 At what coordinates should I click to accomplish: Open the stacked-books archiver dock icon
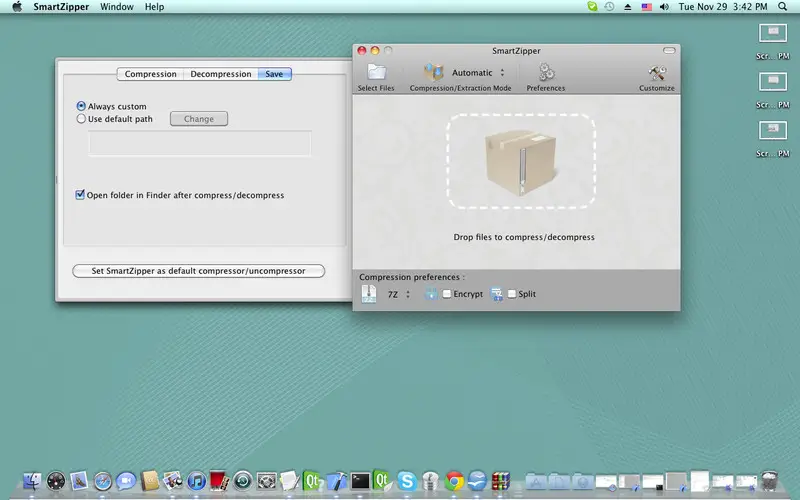click(x=501, y=481)
